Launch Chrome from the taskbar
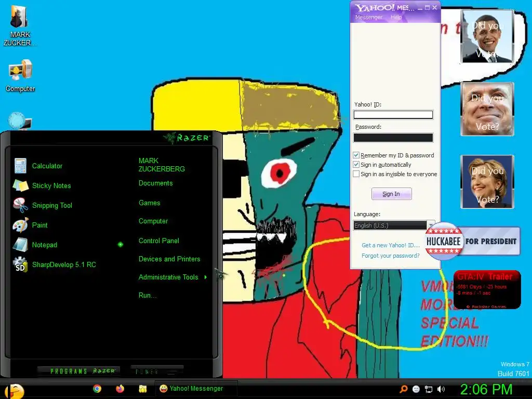The image size is (532, 399). coord(97,389)
